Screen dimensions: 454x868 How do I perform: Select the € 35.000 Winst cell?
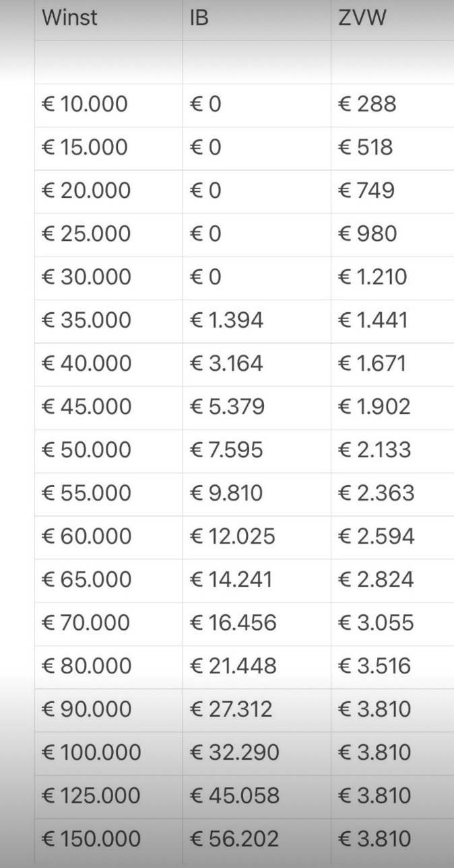pyautogui.click(x=108, y=321)
